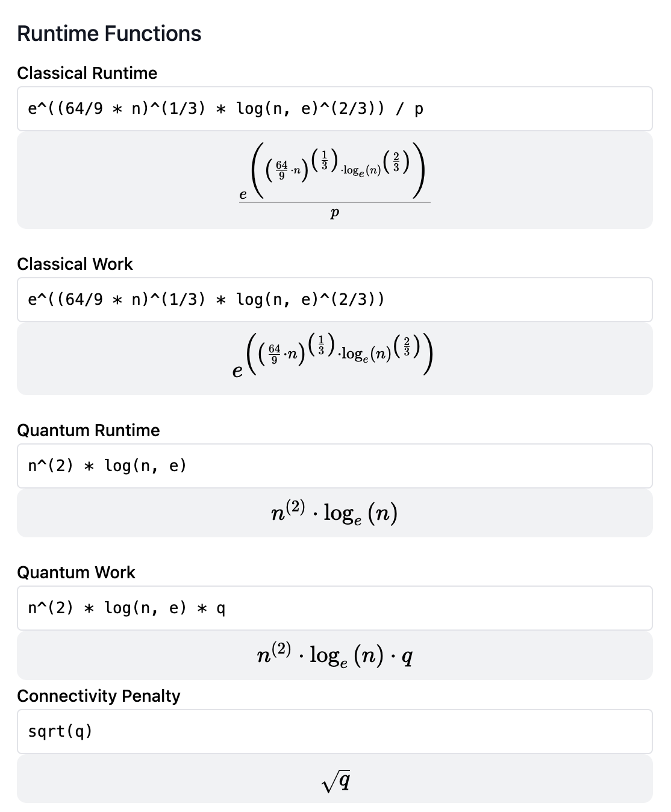Click the Connectivity Penalty label
Screen dimensions: 671x812
(x=99, y=696)
